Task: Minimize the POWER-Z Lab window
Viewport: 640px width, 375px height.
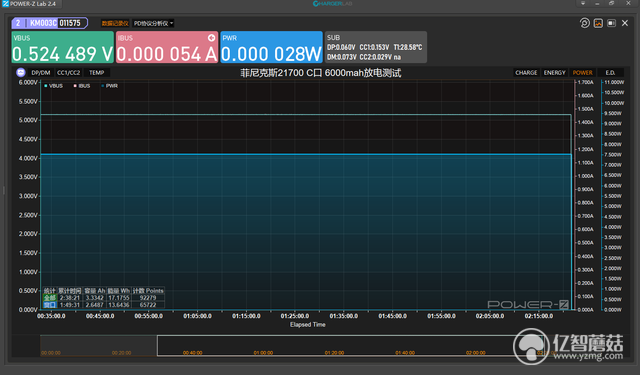Action: tap(597, 3)
